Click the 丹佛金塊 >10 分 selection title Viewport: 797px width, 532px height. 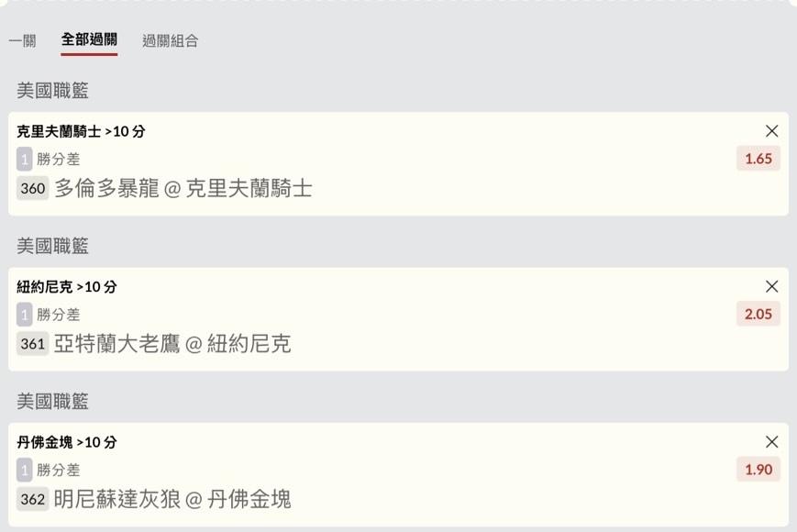67,442
